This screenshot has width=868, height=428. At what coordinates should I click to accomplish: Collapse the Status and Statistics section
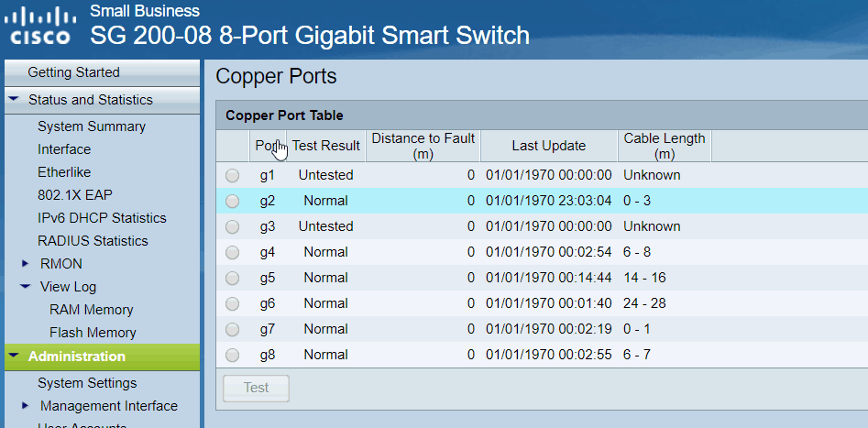14,100
